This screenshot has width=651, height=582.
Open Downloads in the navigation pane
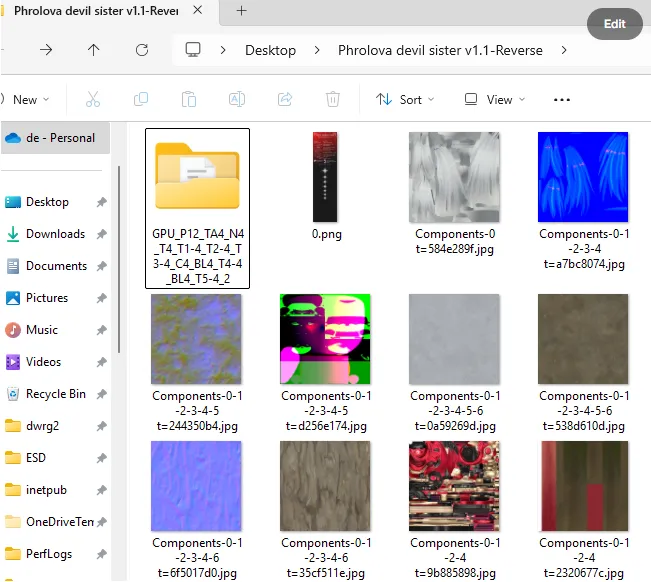click(55, 234)
